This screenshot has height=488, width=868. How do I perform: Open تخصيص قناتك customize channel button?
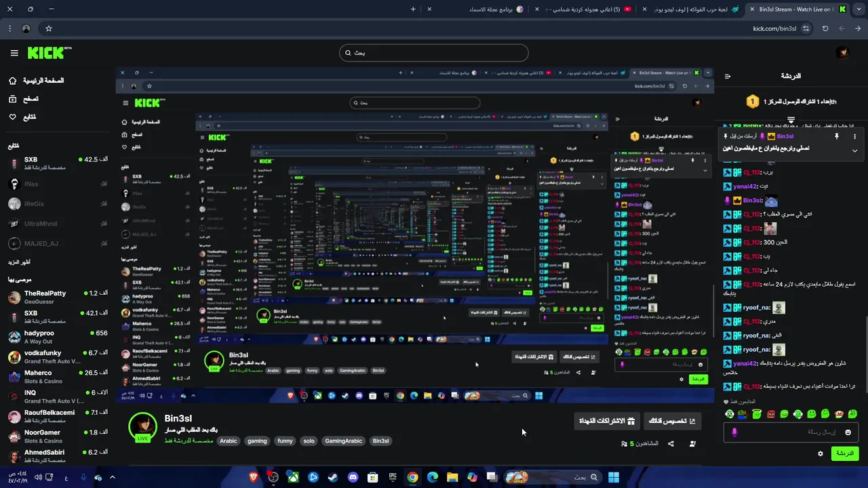tap(672, 421)
